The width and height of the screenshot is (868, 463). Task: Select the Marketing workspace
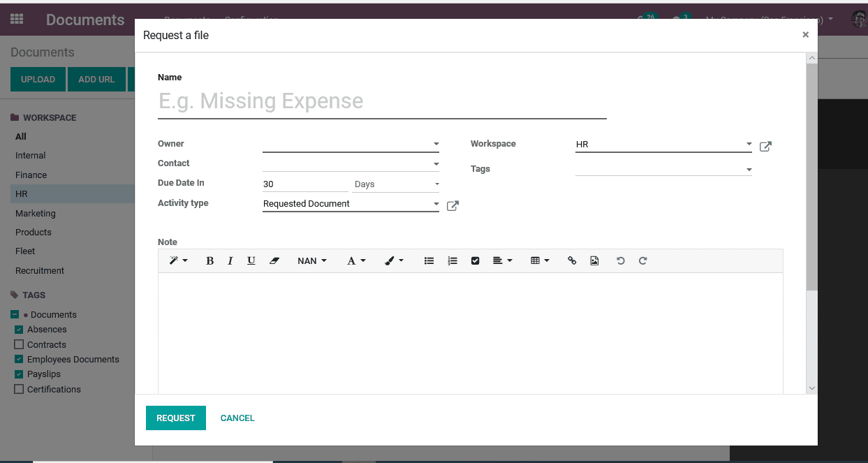(36, 213)
